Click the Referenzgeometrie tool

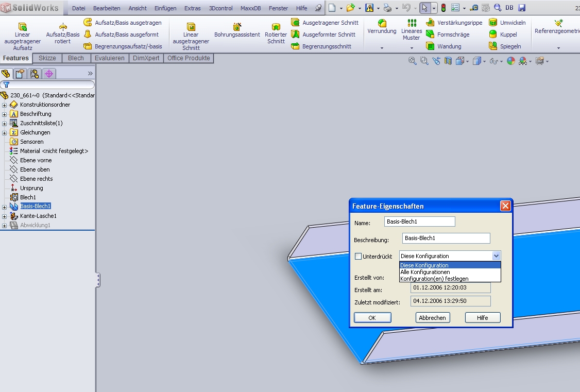pyautogui.click(x=557, y=27)
